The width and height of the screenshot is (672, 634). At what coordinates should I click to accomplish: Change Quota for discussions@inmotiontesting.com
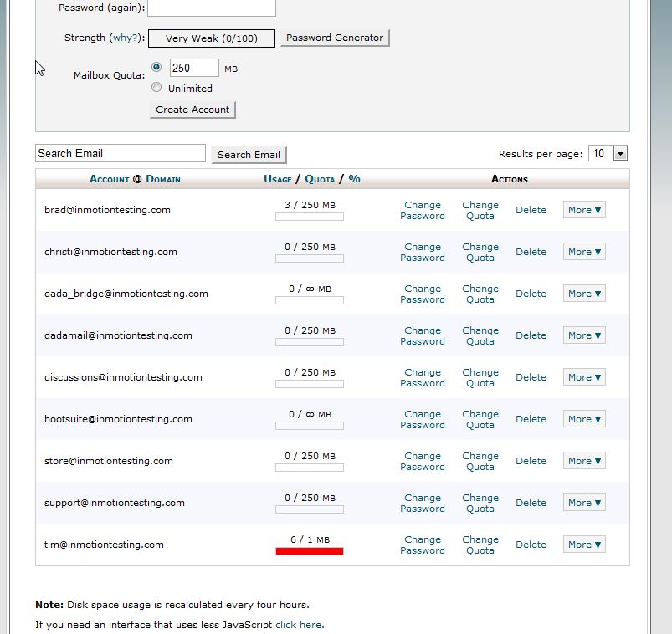pos(480,378)
